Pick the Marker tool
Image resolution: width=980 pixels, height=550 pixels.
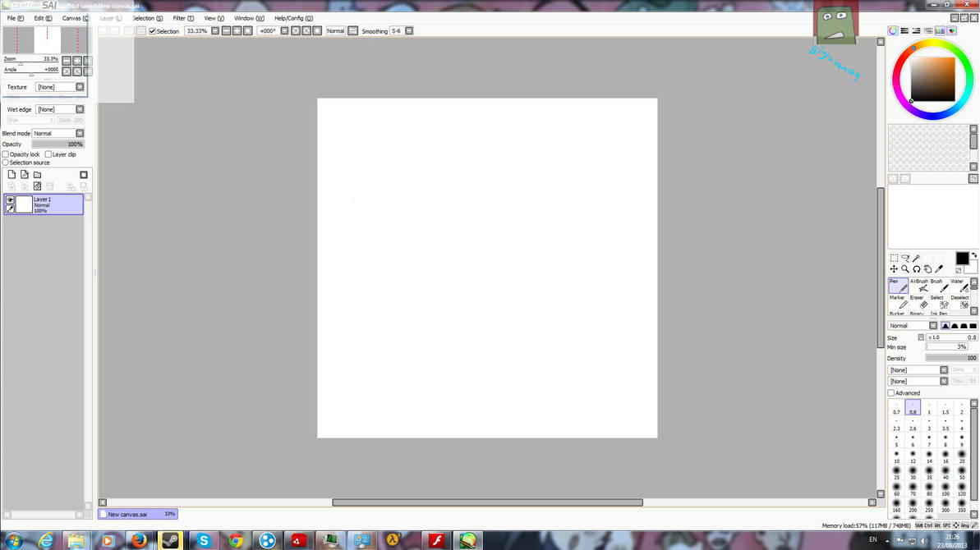(x=900, y=302)
